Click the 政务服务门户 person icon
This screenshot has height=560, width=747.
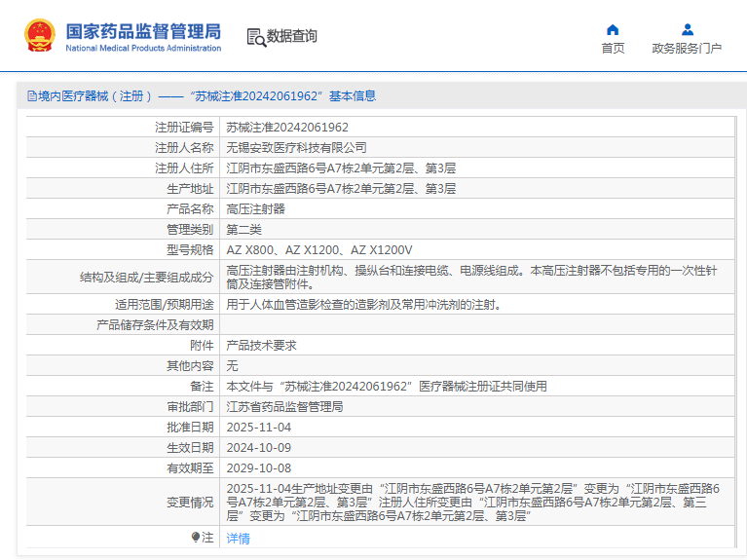pos(687,29)
